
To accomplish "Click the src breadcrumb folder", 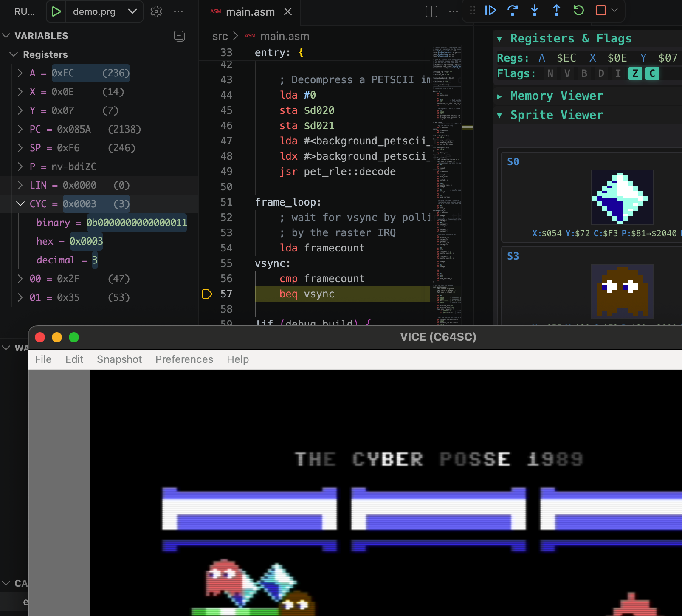I will pos(220,36).
